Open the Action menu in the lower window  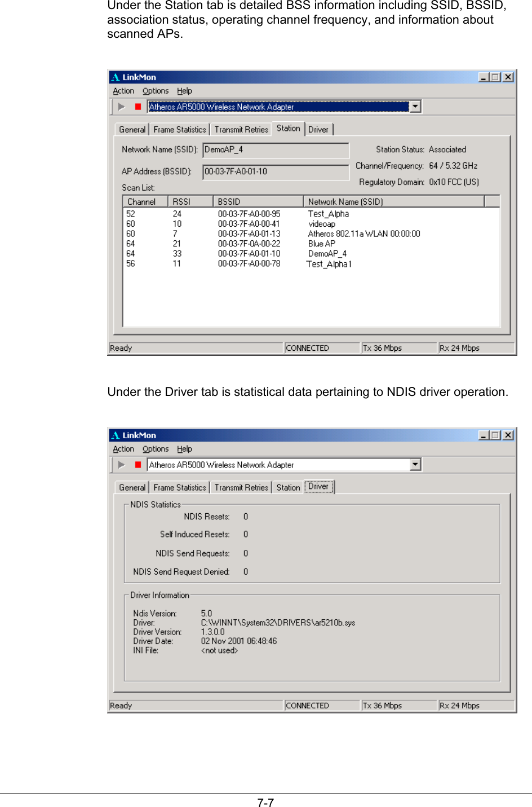pos(123,449)
